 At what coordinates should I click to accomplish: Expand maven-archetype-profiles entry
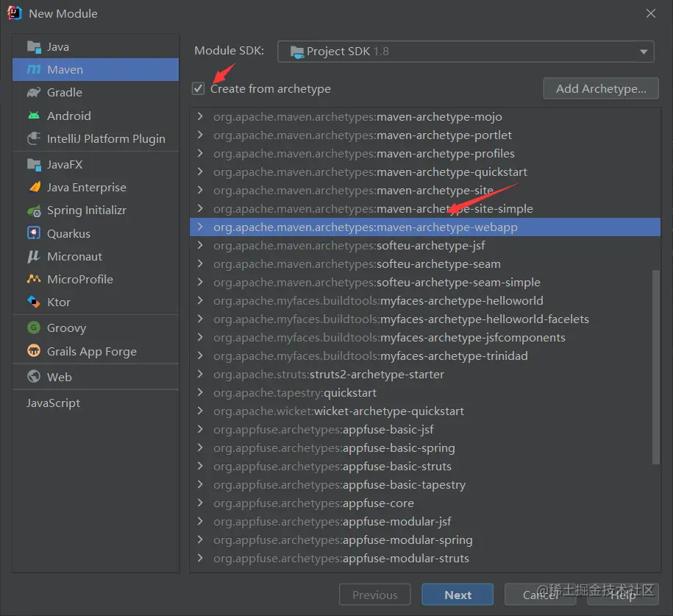[199, 153]
